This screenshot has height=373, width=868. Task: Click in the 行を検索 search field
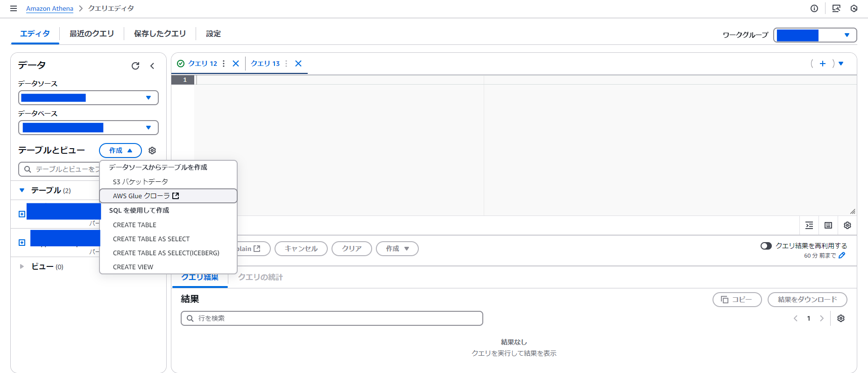[x=332, y=318]
